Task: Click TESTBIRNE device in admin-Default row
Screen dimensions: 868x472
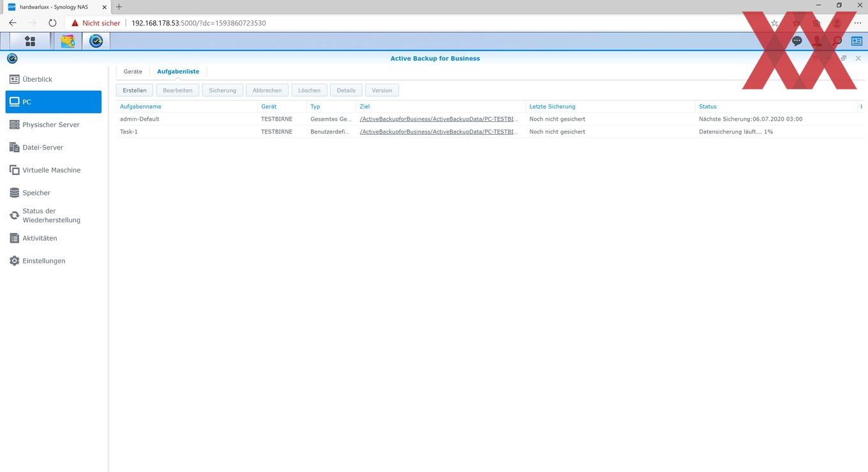Action: 276,119
